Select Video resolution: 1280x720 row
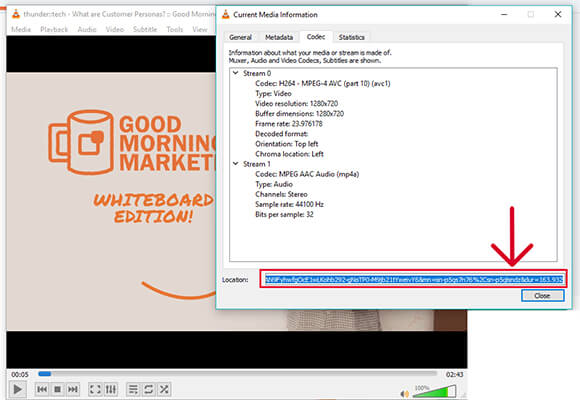580x400 pixels. [x=296, y=104]
